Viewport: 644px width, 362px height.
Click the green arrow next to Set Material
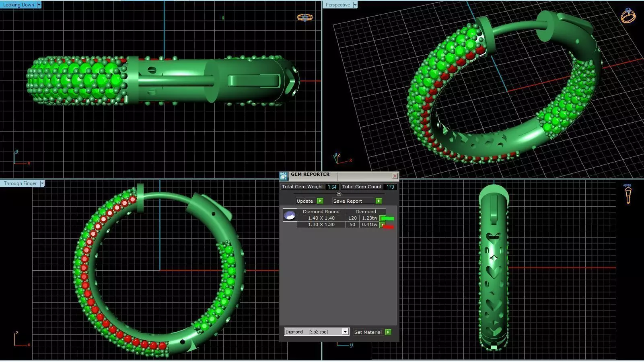pyautogui.click(x=388, y=332)
